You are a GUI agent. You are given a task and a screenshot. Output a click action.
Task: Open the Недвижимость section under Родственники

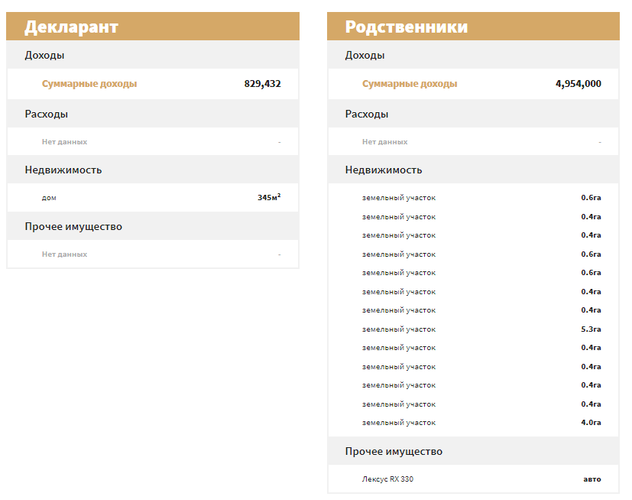383,170
